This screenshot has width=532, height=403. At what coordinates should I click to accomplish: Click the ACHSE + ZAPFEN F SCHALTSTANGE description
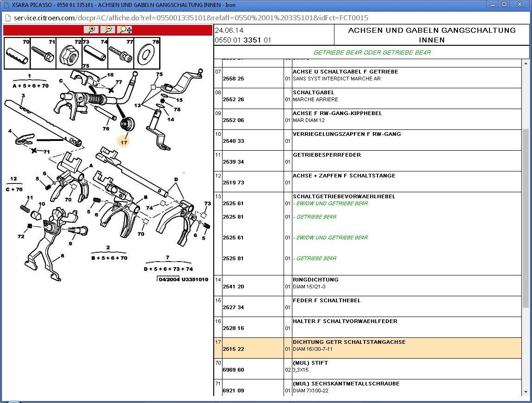(344, 176)
